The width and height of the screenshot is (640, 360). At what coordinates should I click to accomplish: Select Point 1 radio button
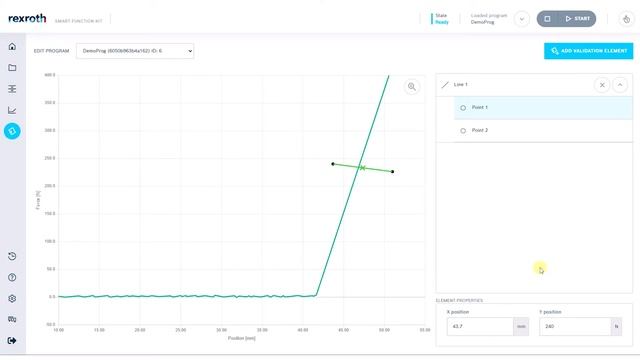463,108
